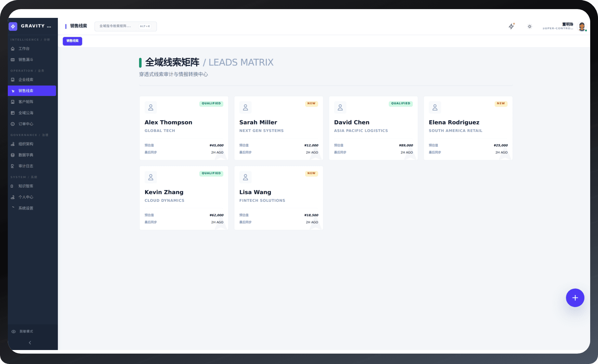
Task: Click the ALT+K shortcut hint
Action: [x=145, y=26]
